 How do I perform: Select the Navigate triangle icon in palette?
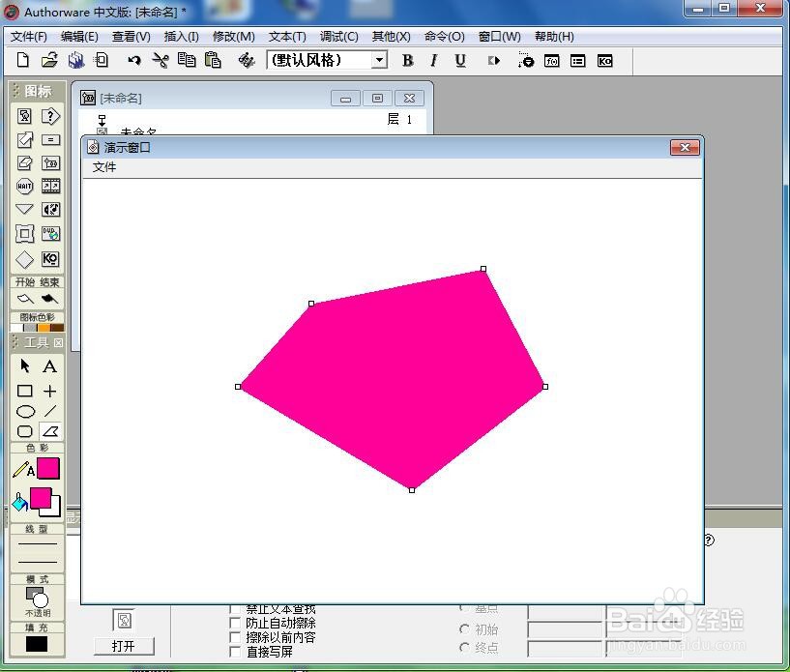click(x=25, y=209)
